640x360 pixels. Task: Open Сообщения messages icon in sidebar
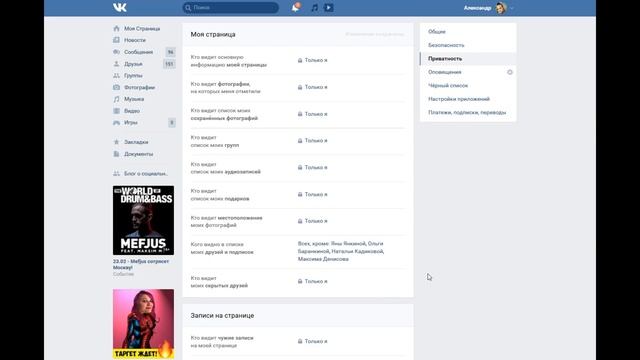pos(116,52)
